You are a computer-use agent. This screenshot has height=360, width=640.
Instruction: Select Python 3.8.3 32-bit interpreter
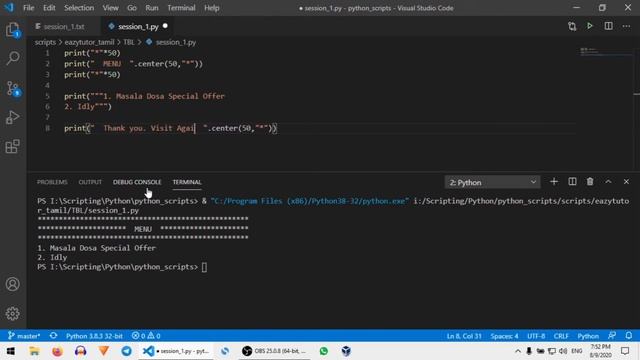pos(94,336)
